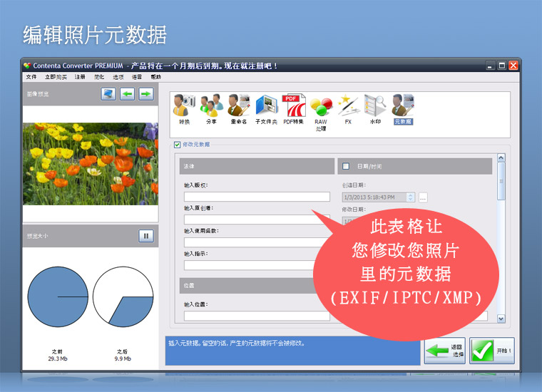
Task: Open the 帮助 menu
Action: tap(156, 77)
